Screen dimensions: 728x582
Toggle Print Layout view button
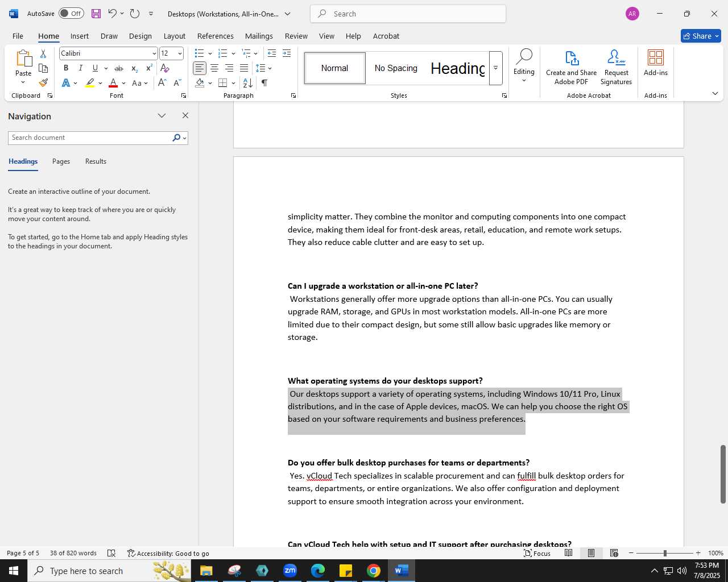pyautogui.click(x=591, y=553)
